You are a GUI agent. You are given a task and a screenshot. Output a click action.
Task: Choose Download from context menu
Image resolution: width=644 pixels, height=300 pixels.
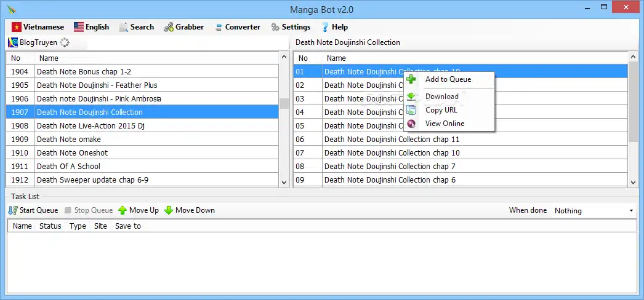449,97
